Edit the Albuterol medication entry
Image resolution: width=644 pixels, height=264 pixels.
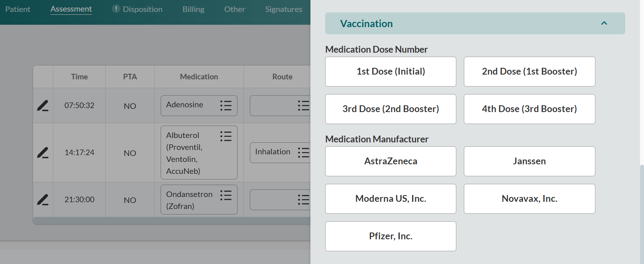click(43, 152)
